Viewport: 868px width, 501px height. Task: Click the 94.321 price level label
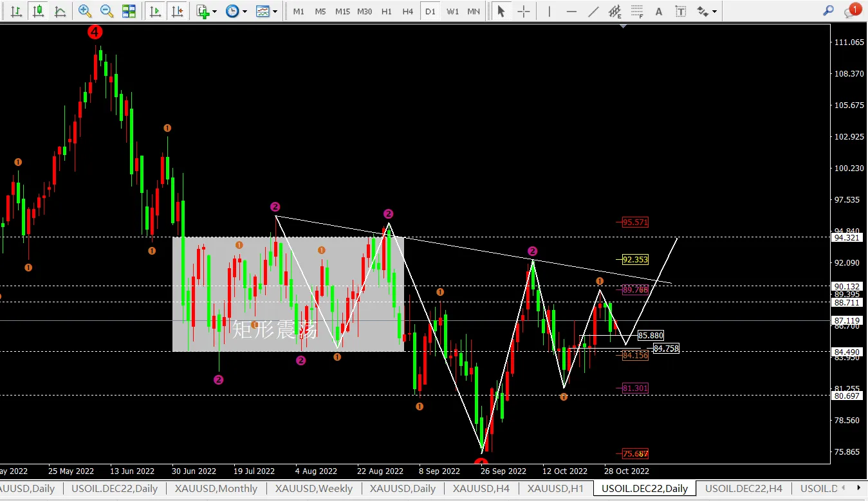tap(848, 237)
